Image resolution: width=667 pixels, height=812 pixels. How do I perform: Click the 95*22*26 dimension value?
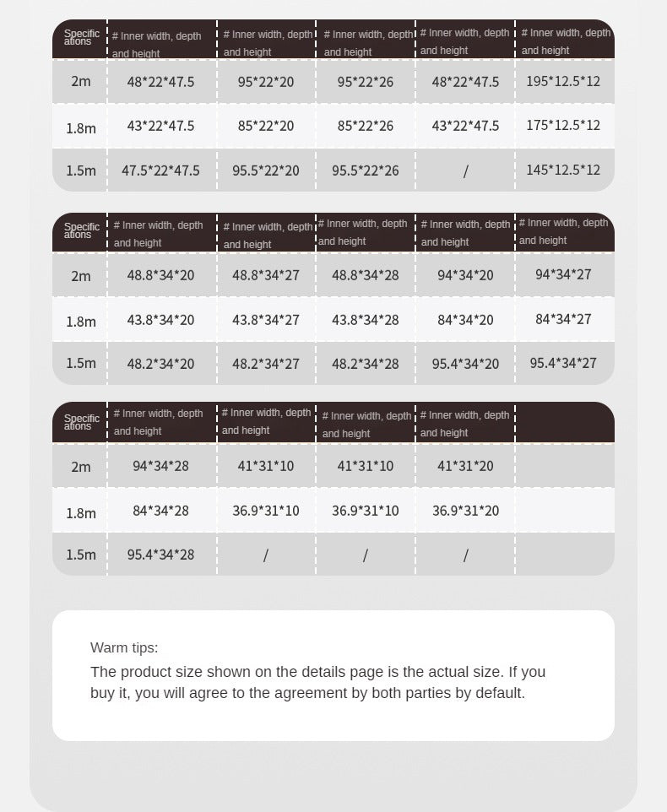click(x=365, y=82)
